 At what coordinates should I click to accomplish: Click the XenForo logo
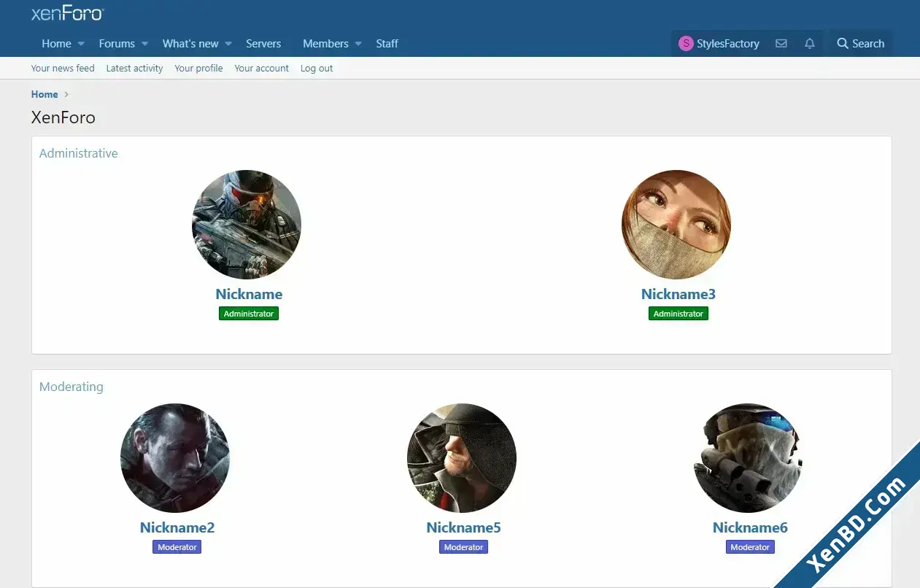click(68, 13)
